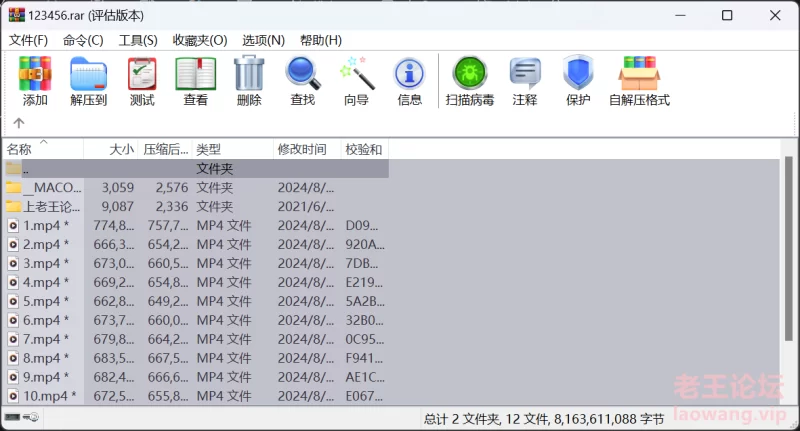The width and height of the screenshot is (800, 431).
Task: Click the Protect (保护) shield icon
Action: click(578, 73)
